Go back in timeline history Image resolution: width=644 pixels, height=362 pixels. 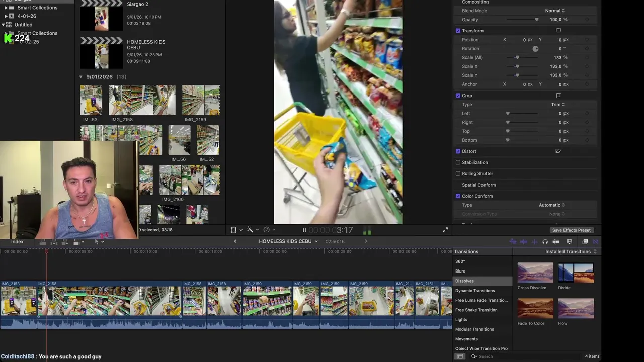pos(235,241)
